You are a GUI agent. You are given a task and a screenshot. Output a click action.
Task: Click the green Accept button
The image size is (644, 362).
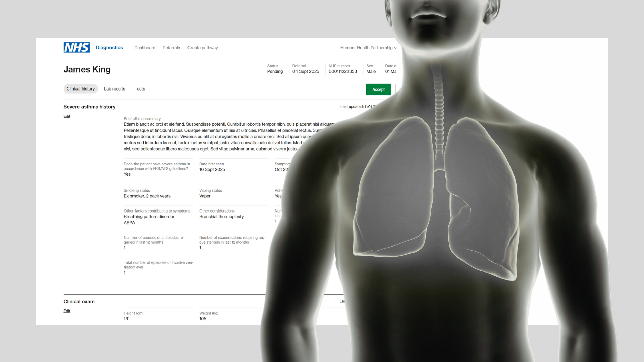pyautogui.click(x=378, y=89)
